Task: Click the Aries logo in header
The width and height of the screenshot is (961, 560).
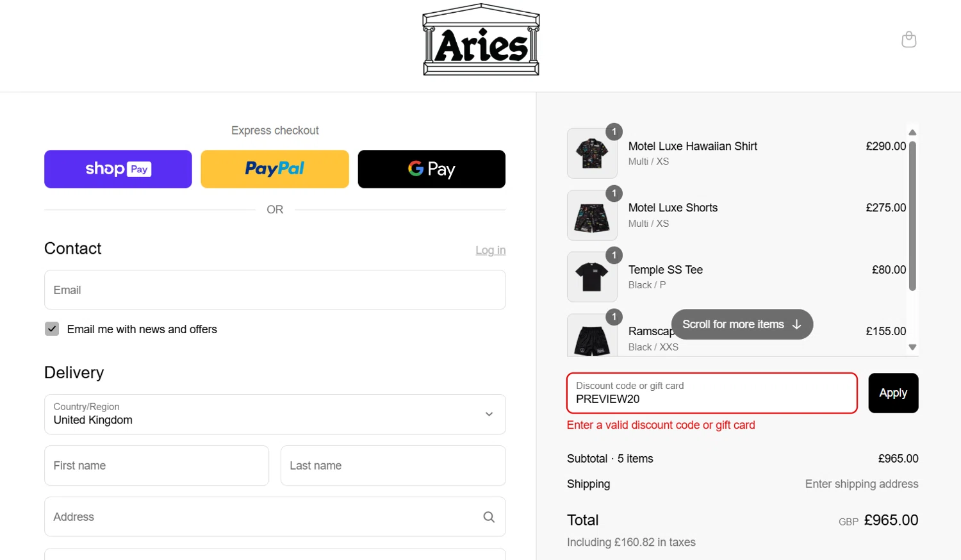Action: 481,40
